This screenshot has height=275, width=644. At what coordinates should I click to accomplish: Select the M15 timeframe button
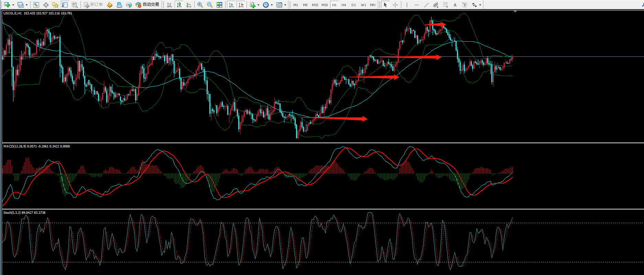tap(315, 5)
